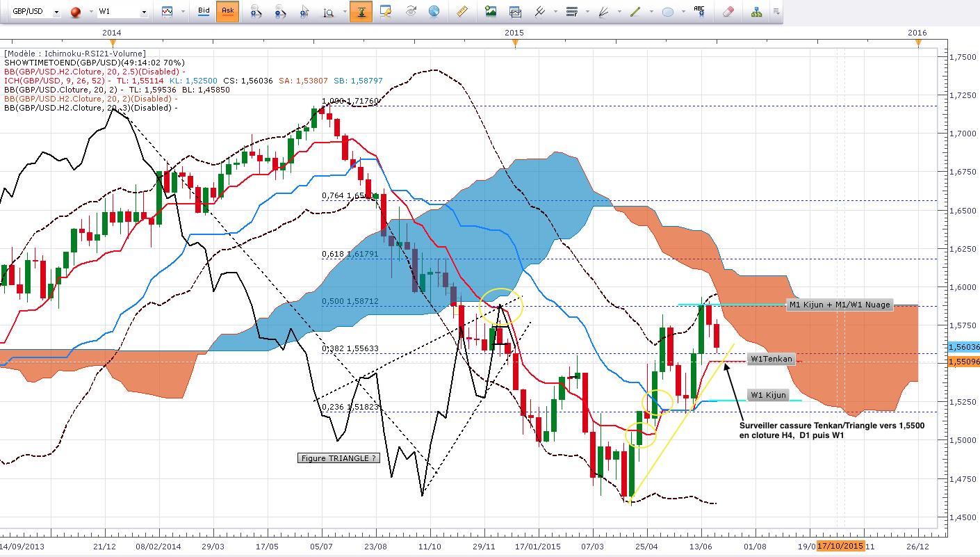The width and height of the screenshot is (980, 557).
Task: Select the vertical scale zoom tool
Action: pos(329,12)
